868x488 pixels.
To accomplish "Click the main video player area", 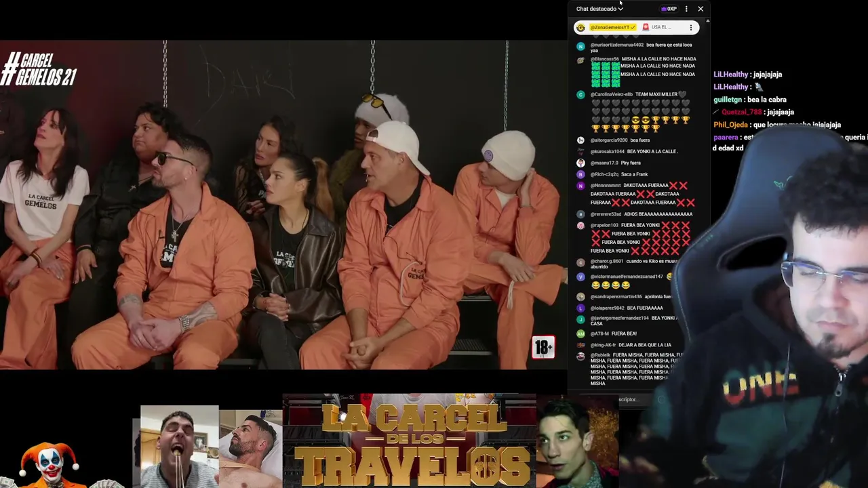I will 283,205.
